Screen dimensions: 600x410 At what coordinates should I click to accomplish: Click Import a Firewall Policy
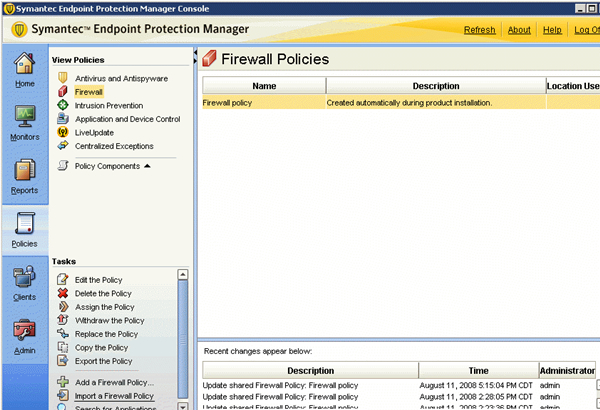(x=114, y=396)
